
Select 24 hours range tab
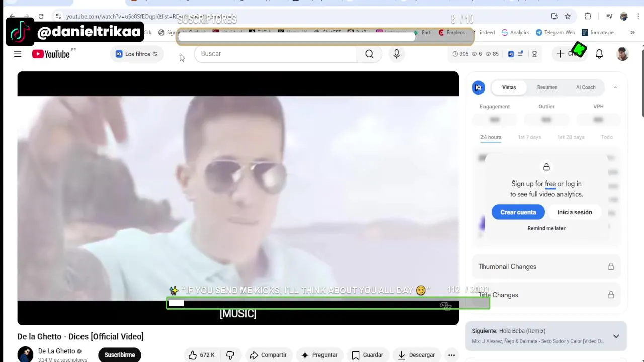(491, 137)
